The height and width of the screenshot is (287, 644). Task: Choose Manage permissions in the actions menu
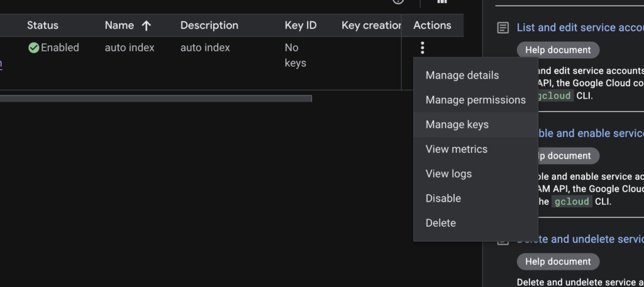[475, 100]
